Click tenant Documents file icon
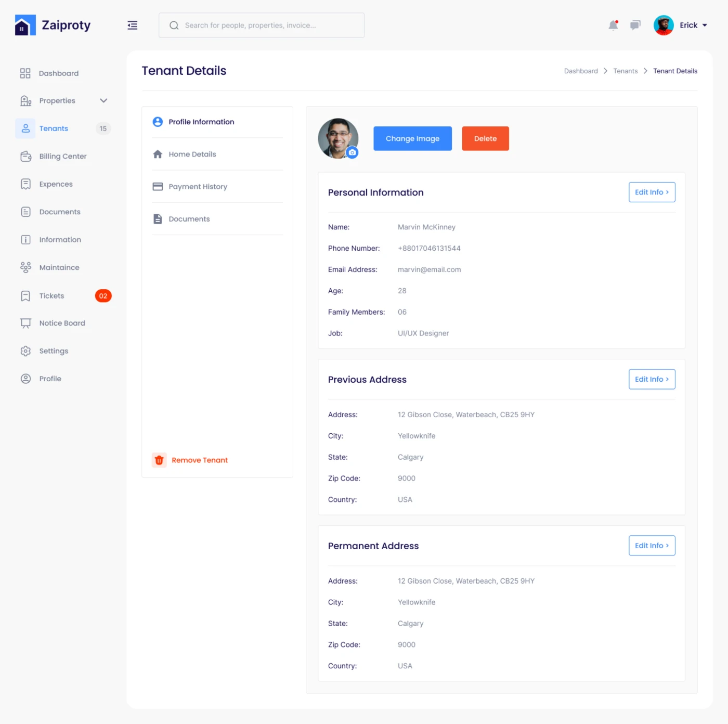728x724 pixels. coord(158,219)
